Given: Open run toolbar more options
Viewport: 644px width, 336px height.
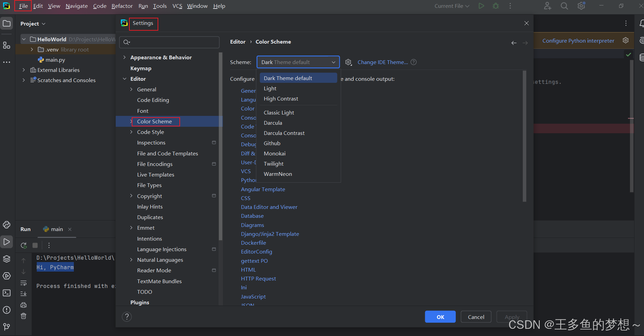Looking at the screenshot, I should (x=49, y=245).
